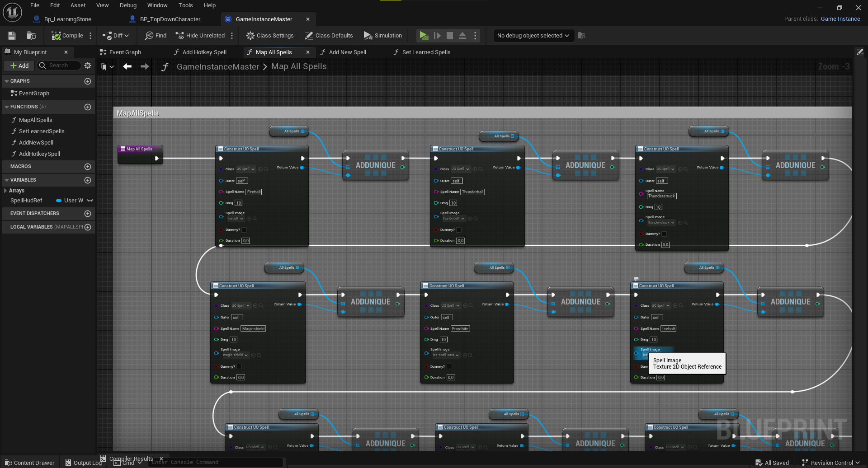Click the Hide Unrelated toolbar icon
The height and width of the screenshot is (468, 868).
[179, 36]
